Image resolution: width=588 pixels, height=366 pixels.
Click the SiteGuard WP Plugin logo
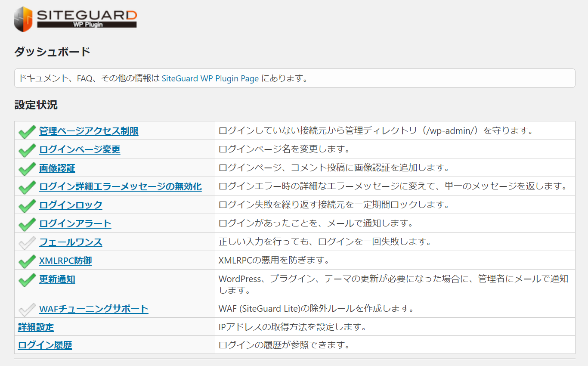75,20
